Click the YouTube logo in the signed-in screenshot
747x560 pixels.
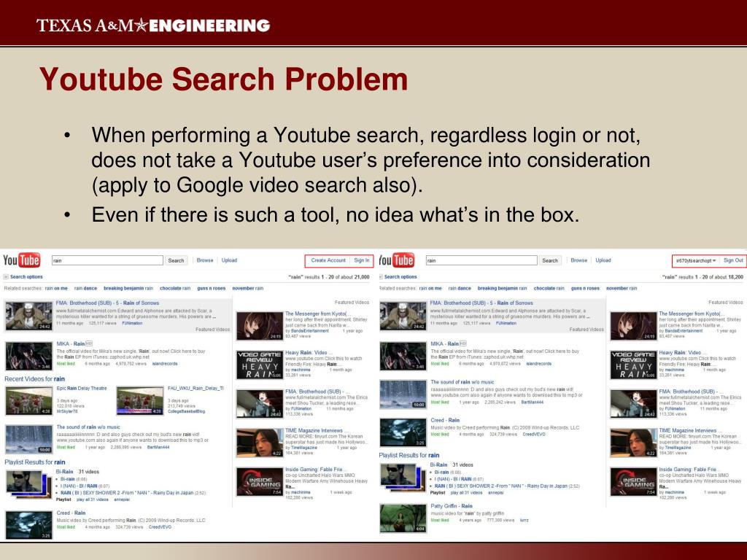tap(396, 260)
